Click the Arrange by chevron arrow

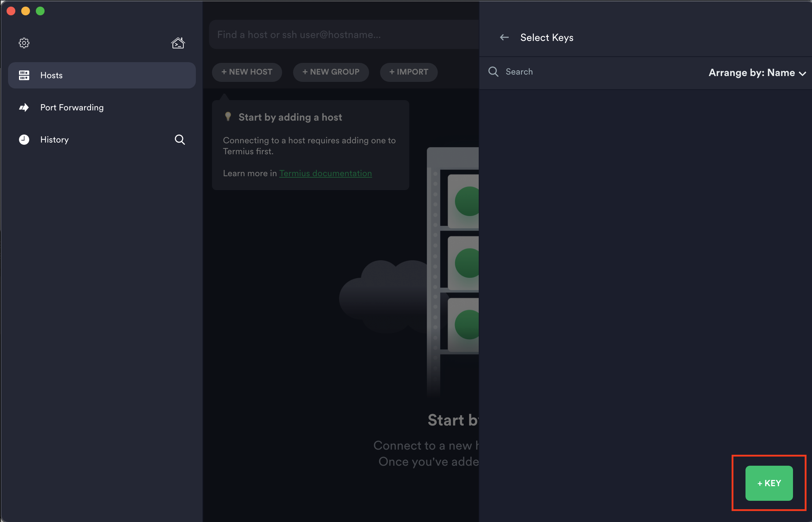pyautogui.click(x=803, y=73)
